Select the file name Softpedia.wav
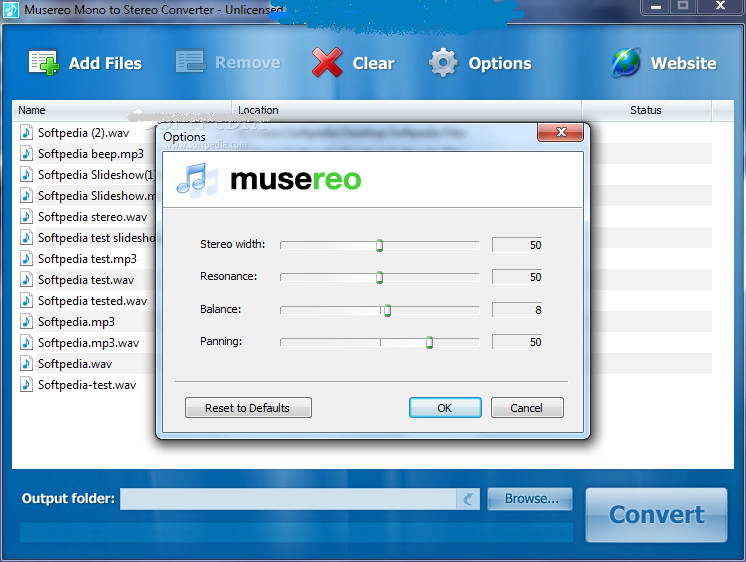 coord(75,364)
